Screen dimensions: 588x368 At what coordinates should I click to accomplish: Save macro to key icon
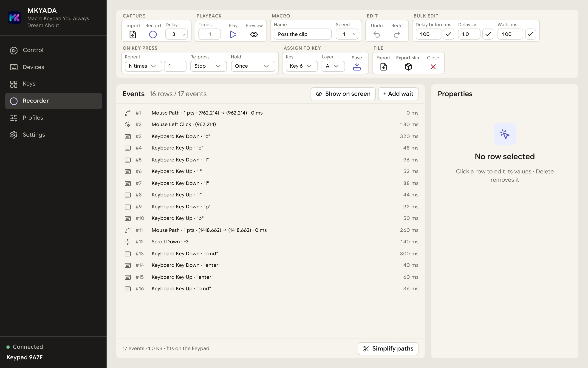tap(357, 67)
